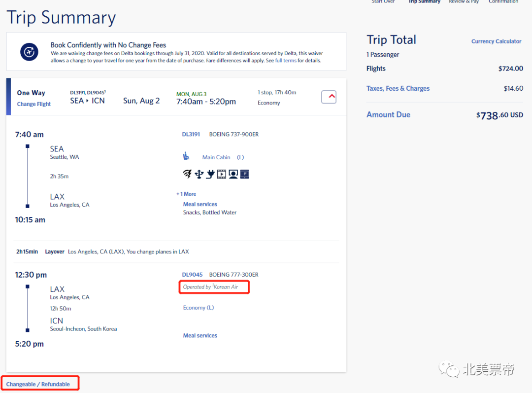Click the power outlet plug icon

(x=210, y=174)
